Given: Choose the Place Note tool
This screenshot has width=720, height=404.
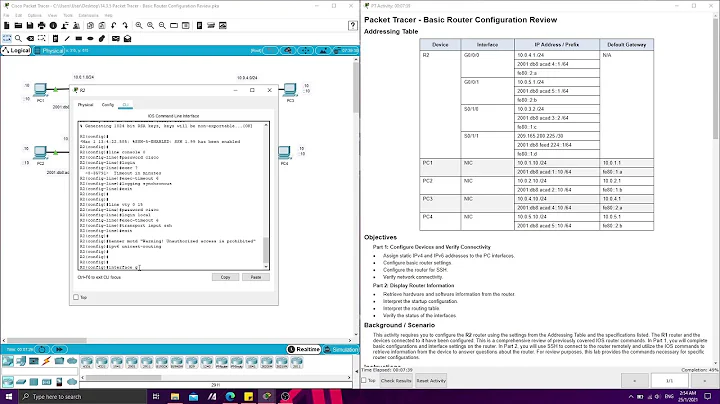Looking at the screenshot, I should 55,39.
